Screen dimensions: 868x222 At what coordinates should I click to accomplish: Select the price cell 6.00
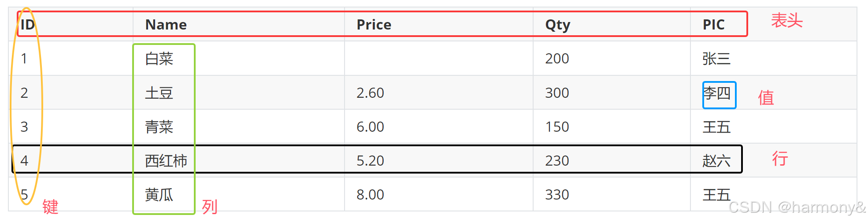click(x=370, y=127)
